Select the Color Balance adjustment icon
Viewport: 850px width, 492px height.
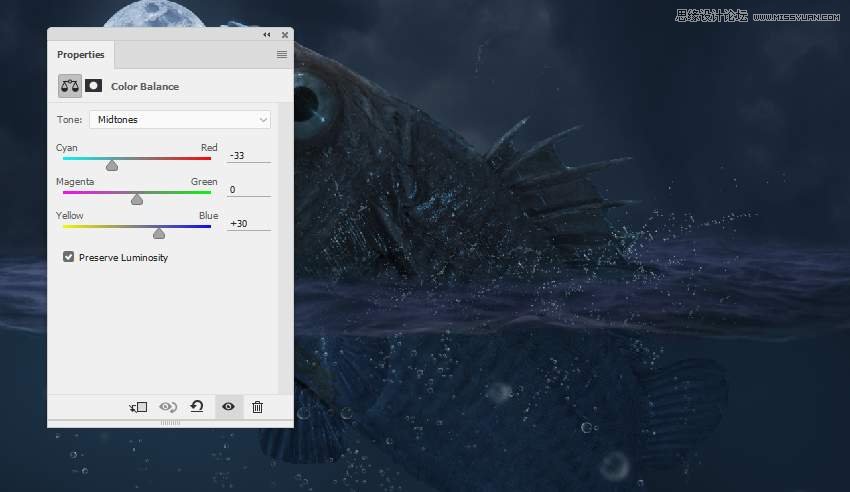coord(70,86)
